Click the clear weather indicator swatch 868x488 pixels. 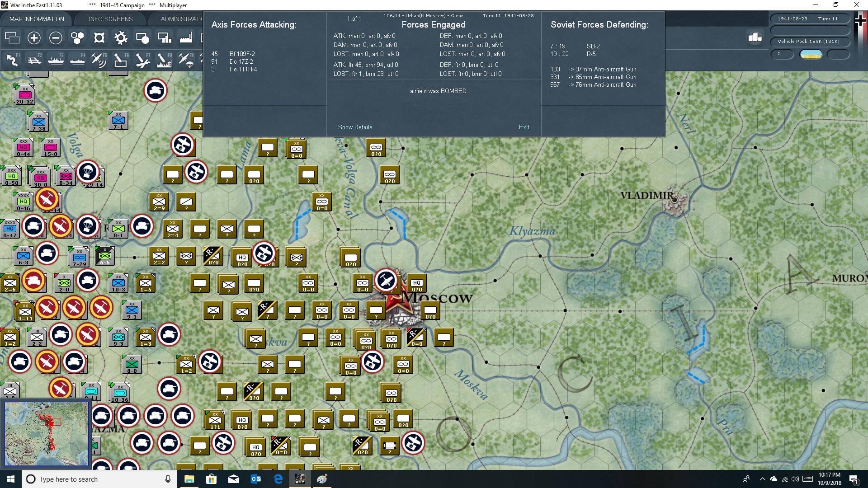tap(811, 54)
